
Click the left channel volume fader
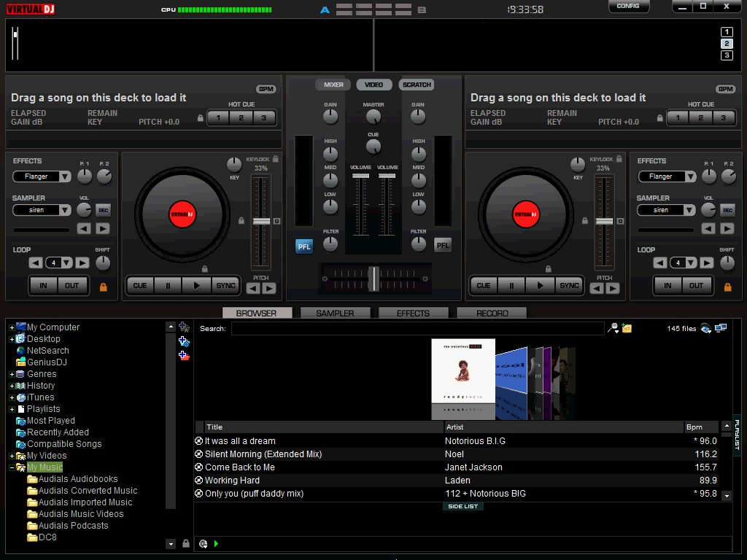tap(360, 176)
